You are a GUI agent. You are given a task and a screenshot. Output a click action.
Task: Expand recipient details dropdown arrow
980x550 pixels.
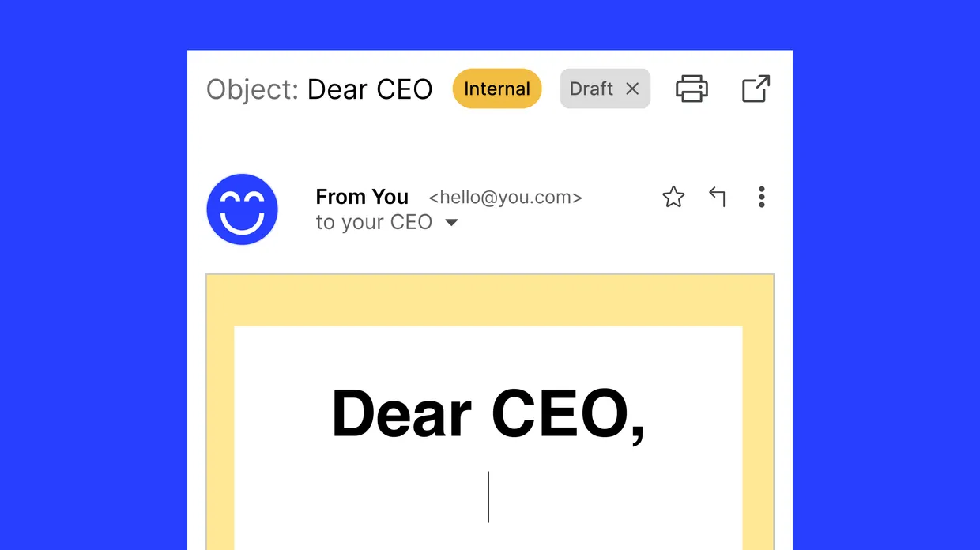pyautogui.click(x=451, y=223)
